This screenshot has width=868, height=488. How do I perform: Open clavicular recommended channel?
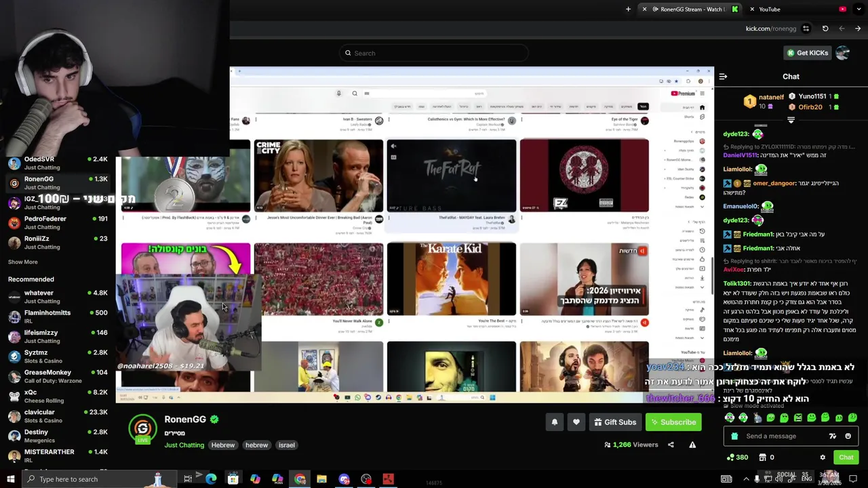tap(58, 415)
